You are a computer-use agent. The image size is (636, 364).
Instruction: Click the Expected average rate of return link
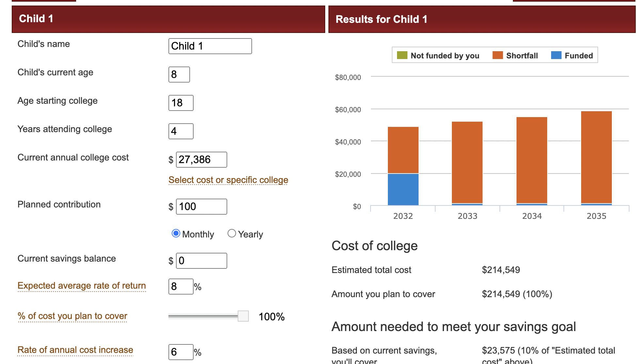(x=82, y=286)
